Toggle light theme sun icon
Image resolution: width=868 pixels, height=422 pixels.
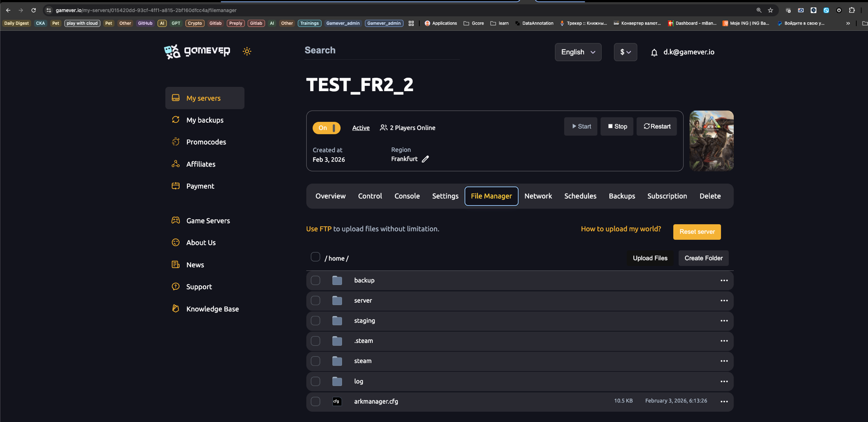click(x=247, y=51)
